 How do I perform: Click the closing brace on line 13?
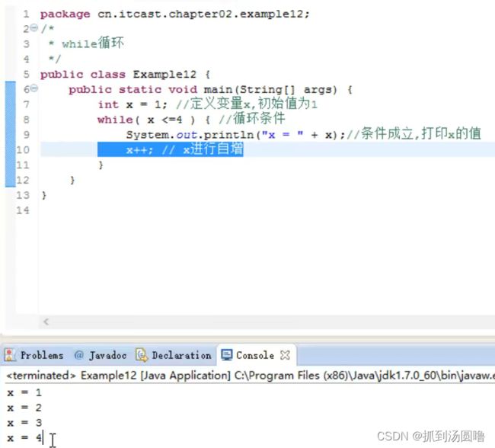(44, 195)
